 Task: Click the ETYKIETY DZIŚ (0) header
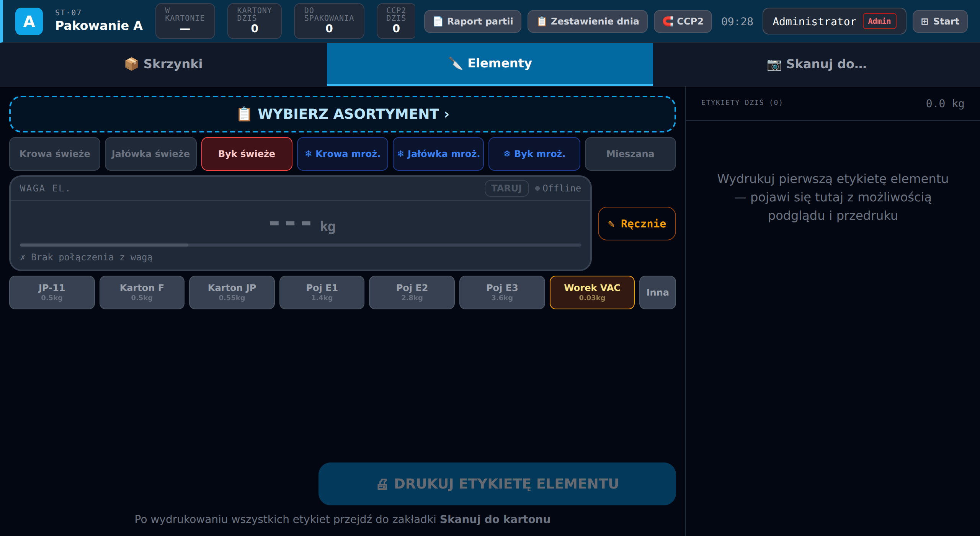[742, 103]
